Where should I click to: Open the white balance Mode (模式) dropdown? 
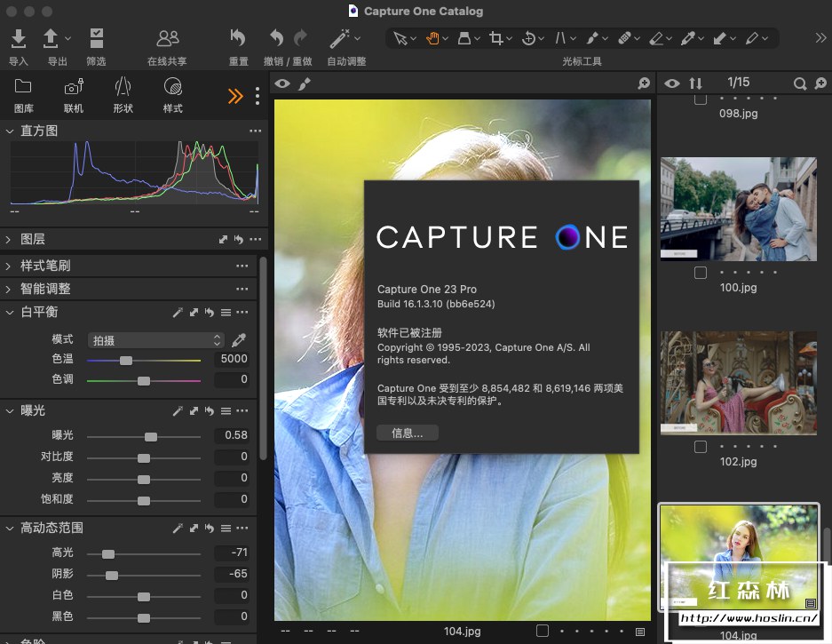point(155,340)
